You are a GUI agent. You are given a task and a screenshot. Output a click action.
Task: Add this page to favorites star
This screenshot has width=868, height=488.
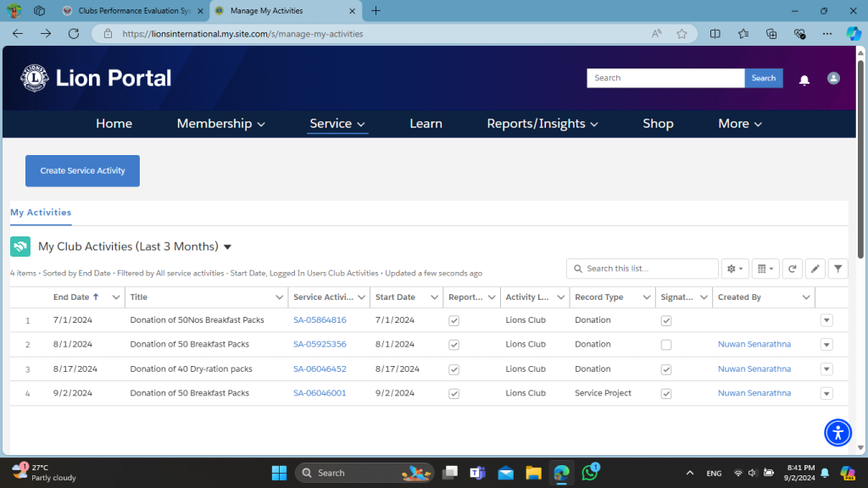(x=682, y=34)
